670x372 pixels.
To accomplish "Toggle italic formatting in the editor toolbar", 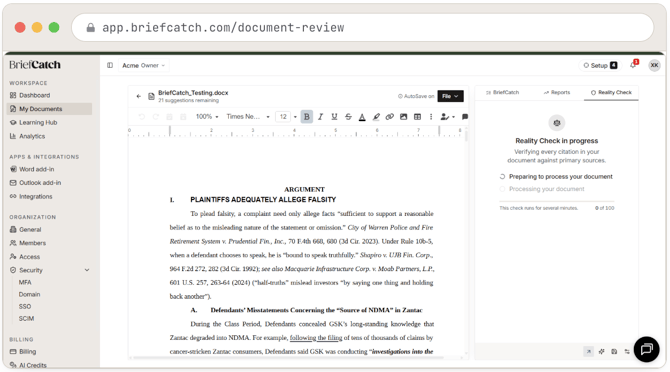I will click(x=320, y=117).
